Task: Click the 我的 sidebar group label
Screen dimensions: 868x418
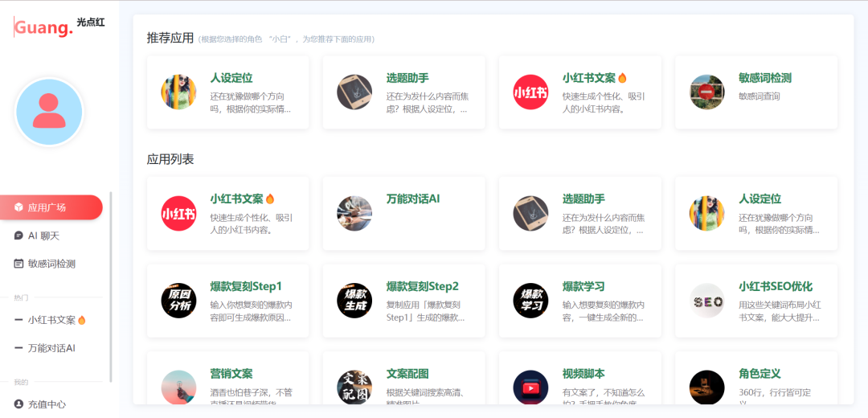Action: click(21, 382)
